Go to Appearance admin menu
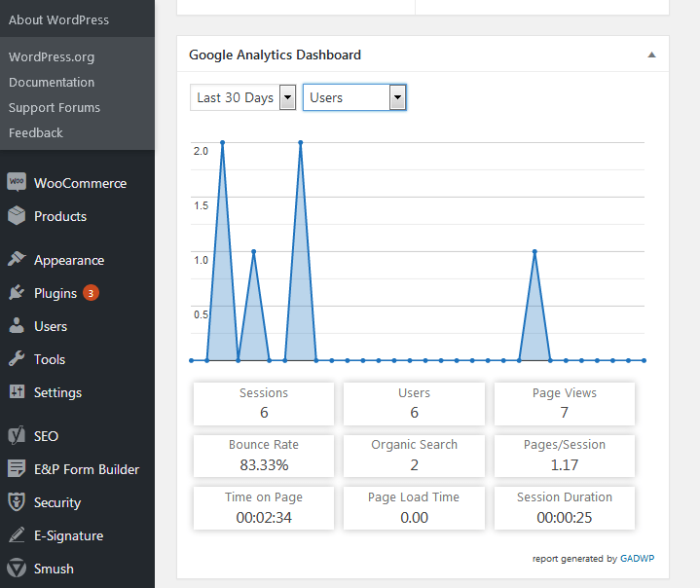700x588 pixels. (69, 260)
